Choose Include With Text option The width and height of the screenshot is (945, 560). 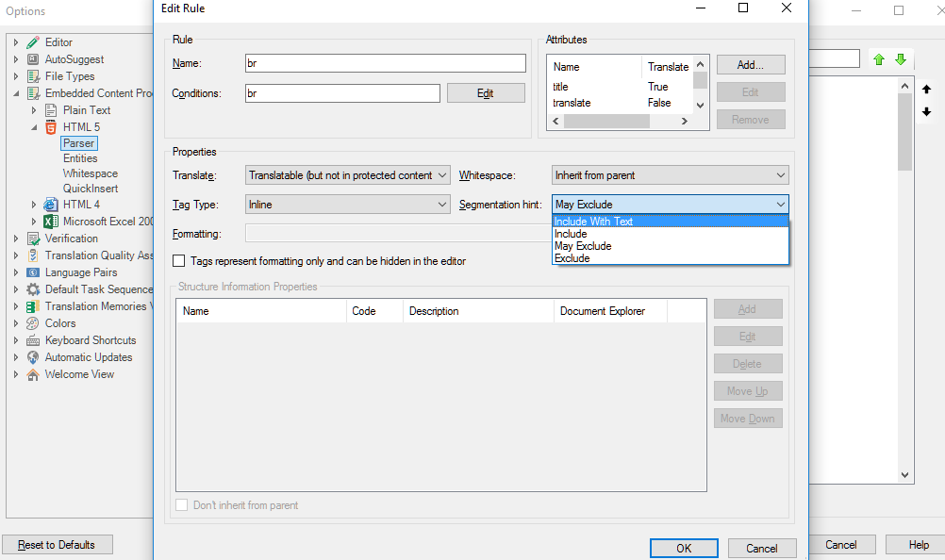tap(671, 222)
